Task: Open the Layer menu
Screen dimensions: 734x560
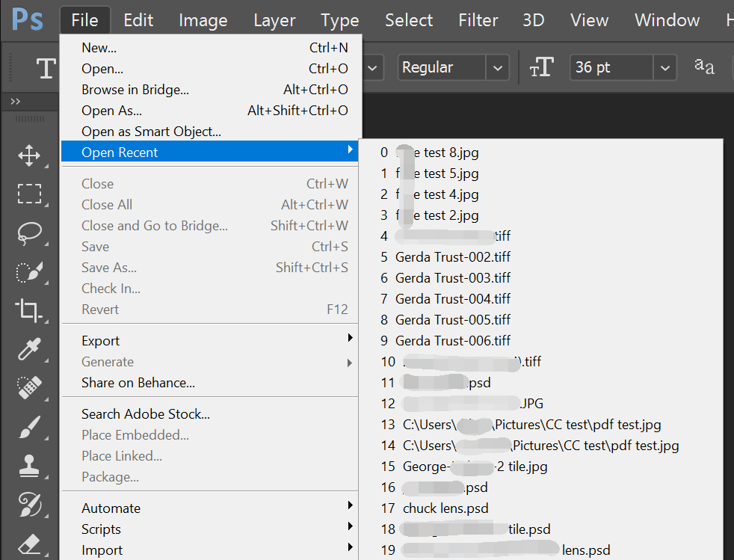Action: pyautogui.click(x=274, y=20)
